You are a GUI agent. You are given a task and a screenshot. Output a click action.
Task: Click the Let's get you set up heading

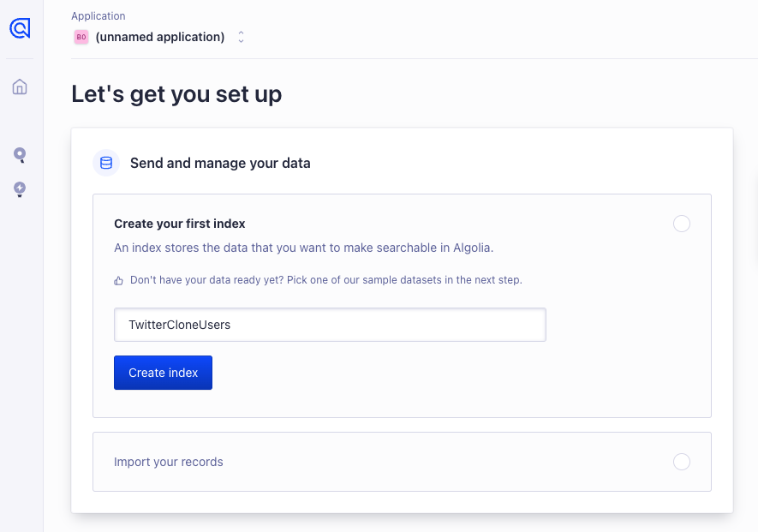tap(176, 93)
